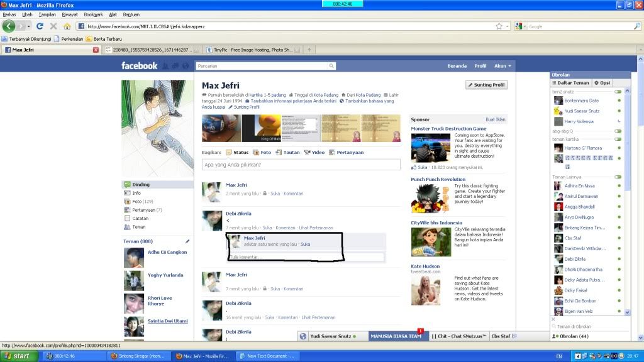644x362 pixels.
Task: Open messages icon in Facebook header
Action: (x=175, y=66)
